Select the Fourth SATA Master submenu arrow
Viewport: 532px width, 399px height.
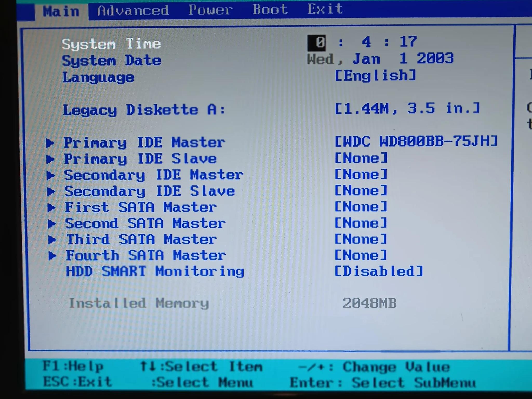tap(52, 255)
